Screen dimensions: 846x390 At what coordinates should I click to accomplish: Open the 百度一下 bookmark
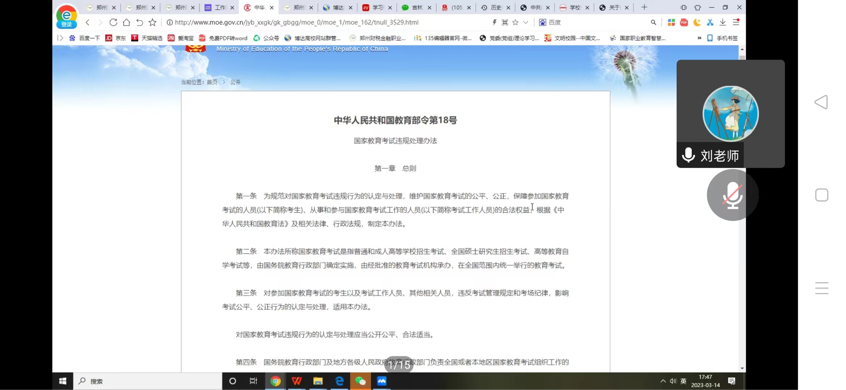85,38
